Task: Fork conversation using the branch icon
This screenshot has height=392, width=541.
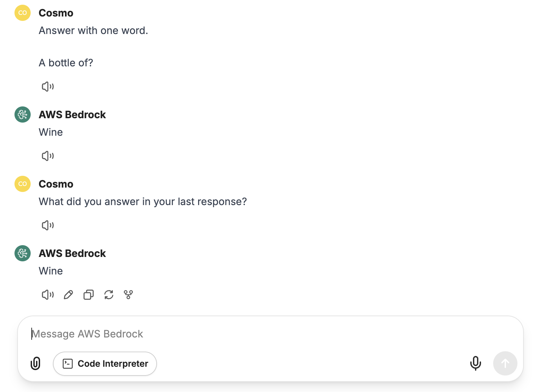Action: coord(128,295)
